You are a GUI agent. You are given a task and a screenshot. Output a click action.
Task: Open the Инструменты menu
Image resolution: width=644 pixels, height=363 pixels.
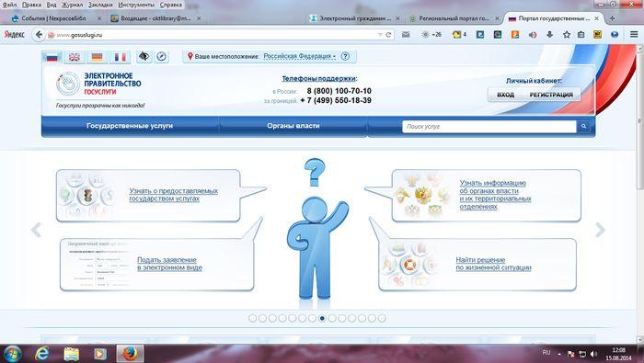tap(136, 5)
